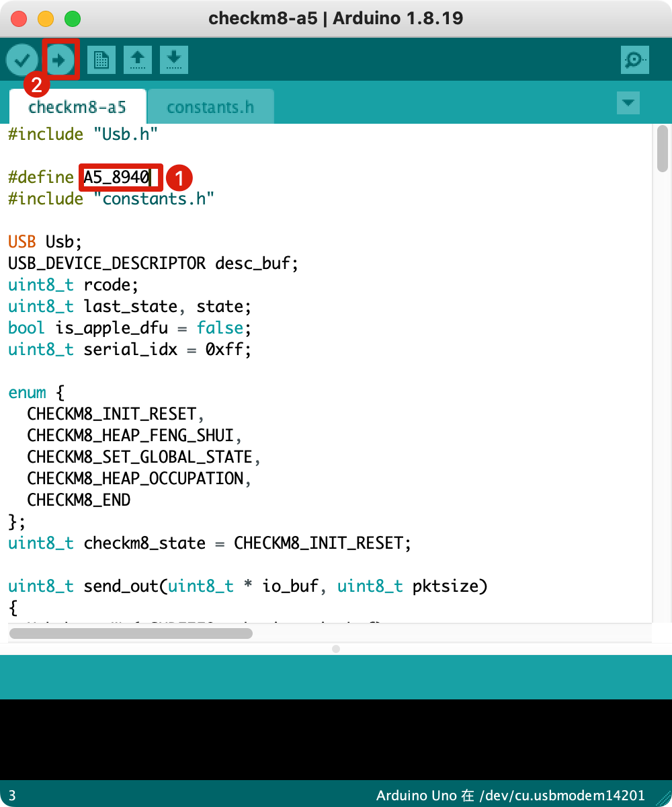Click the Upload arrow button
The width and height of the screenshot is (672, 807).
click(60, 61)
